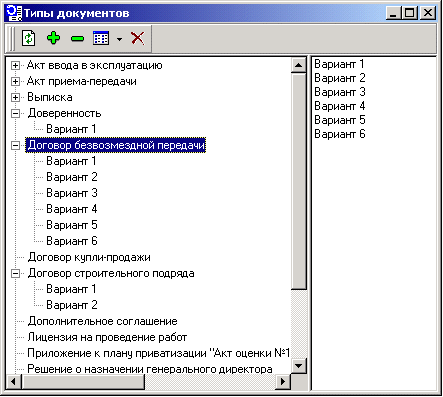Select highlighted Договор безвозмездной передачи item

click(x=116, y=145)
